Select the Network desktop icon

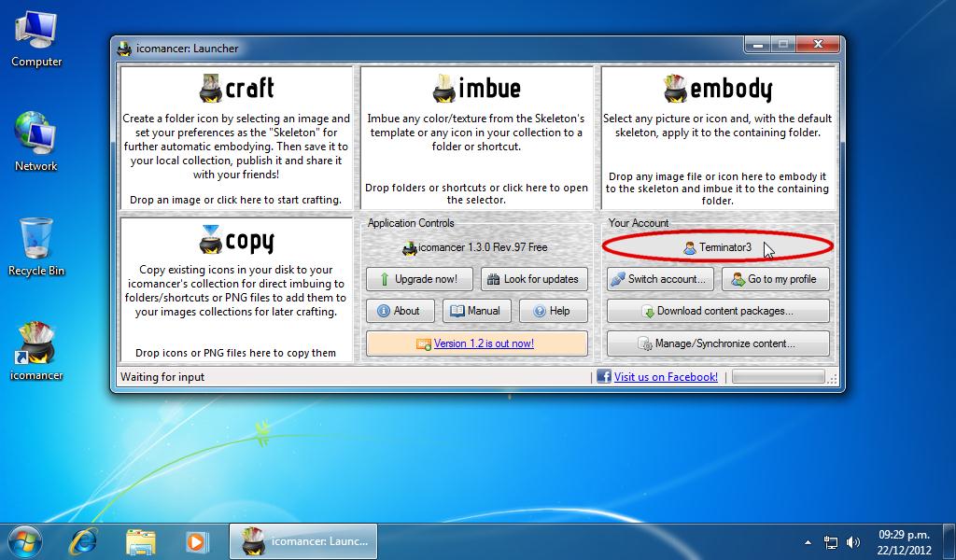(x=36, y=141)
